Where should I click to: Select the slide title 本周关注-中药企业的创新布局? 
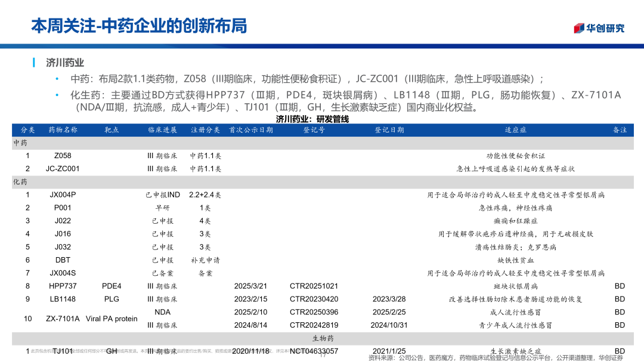pyautogui.click(x=139, y=26)
